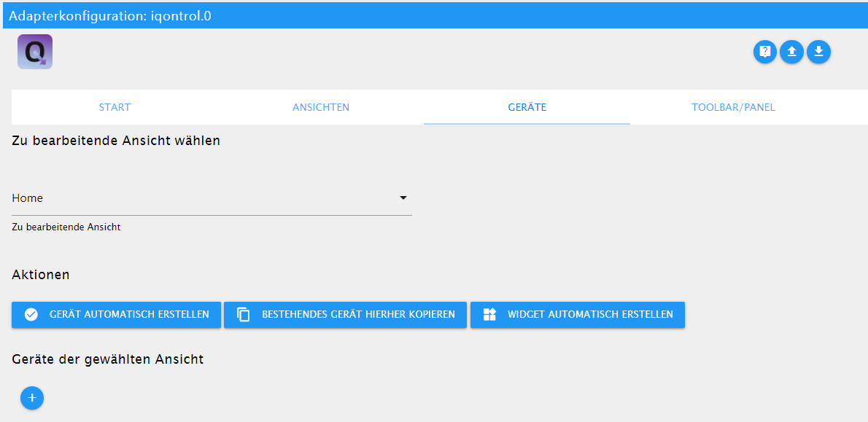Click the iQontrol adapter logo

(x=35, y=52)
